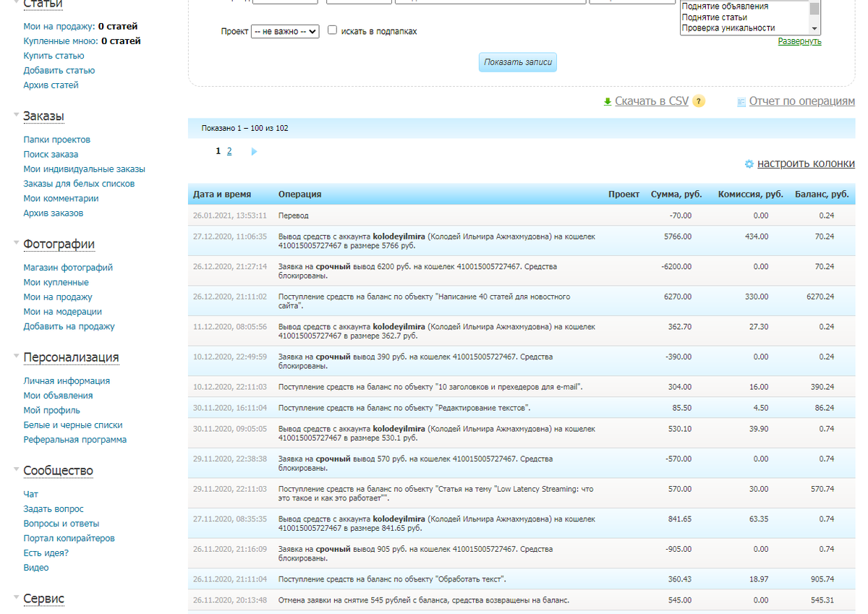868x614 pixels.
Task: Open 'Мои купленные' photos link
Action: (x=56, y=282)
